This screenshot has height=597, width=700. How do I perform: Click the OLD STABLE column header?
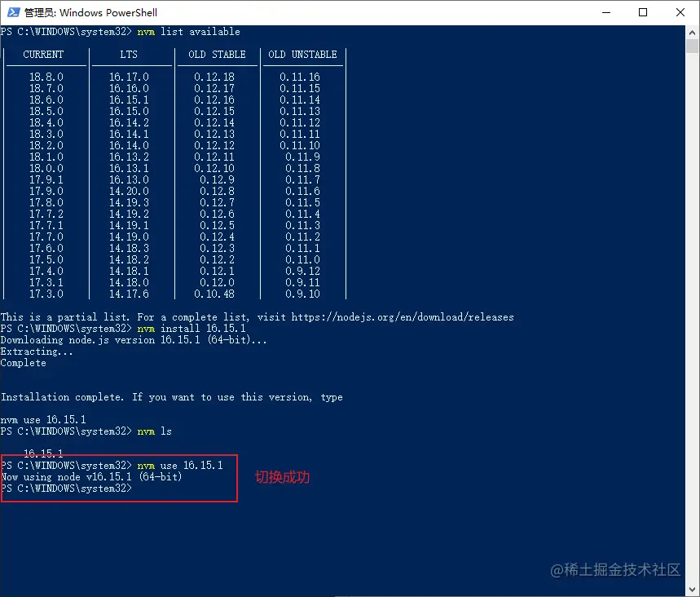[x=217, y=55]
